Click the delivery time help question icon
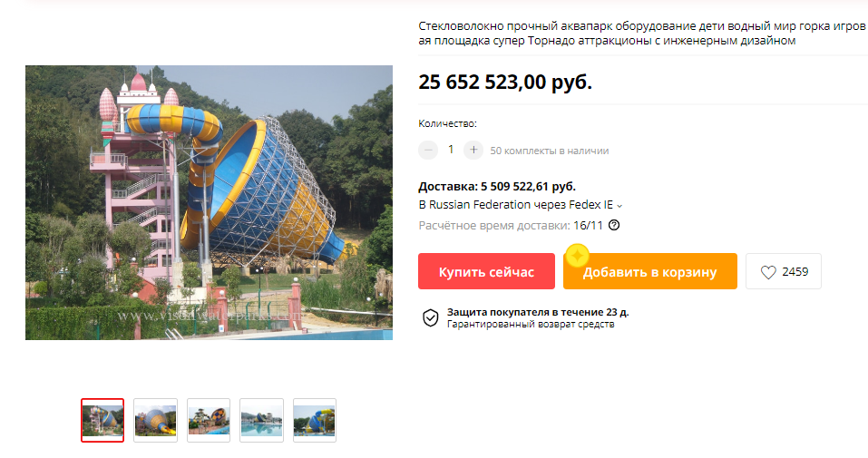 tap(614, 226)
